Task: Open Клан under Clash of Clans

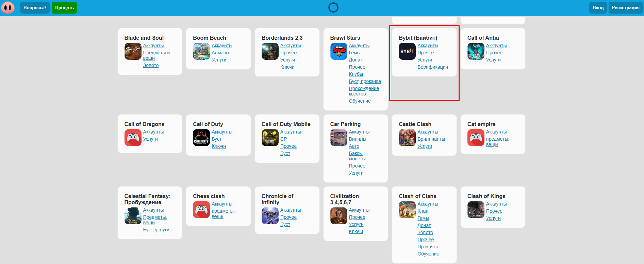Action: [x=423, y=211]
